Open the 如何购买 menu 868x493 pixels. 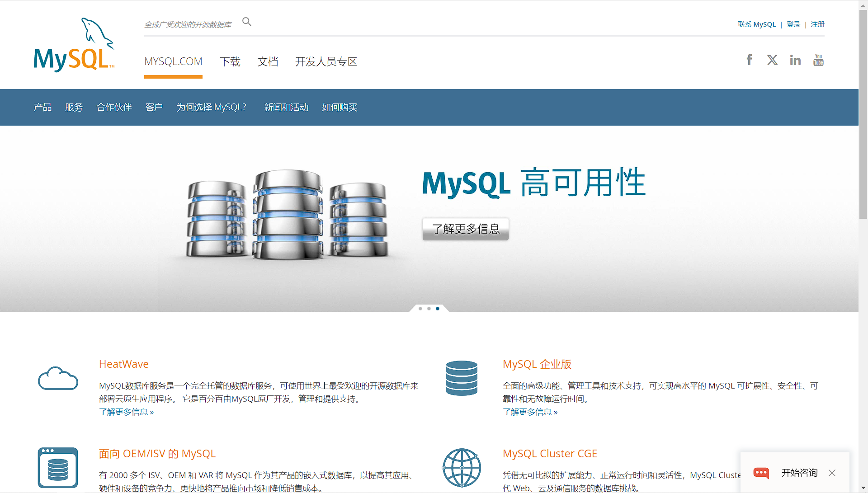pos(340,107)
